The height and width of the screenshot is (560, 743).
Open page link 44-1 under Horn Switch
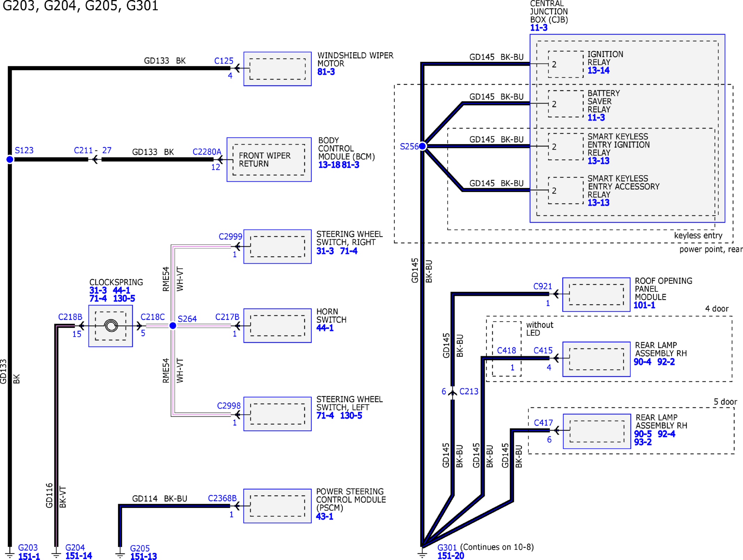point(325,328)
